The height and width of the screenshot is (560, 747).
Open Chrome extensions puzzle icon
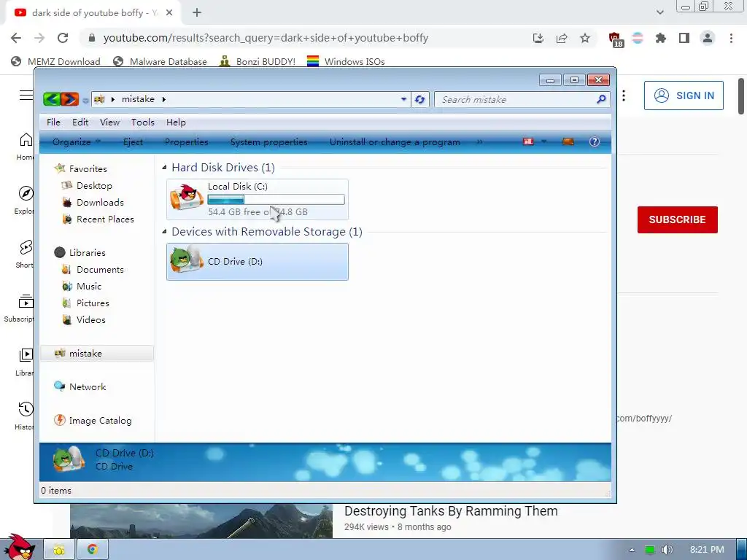(661, 38)
